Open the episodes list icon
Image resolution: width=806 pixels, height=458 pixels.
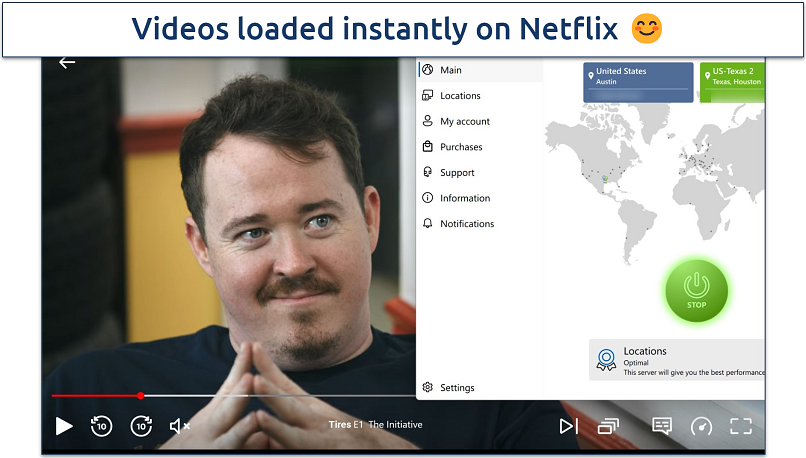coord(608,426)
